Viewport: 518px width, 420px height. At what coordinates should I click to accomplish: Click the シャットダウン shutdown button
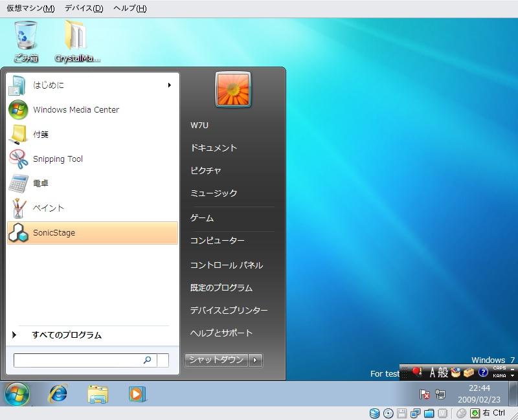tap(216, 360)
